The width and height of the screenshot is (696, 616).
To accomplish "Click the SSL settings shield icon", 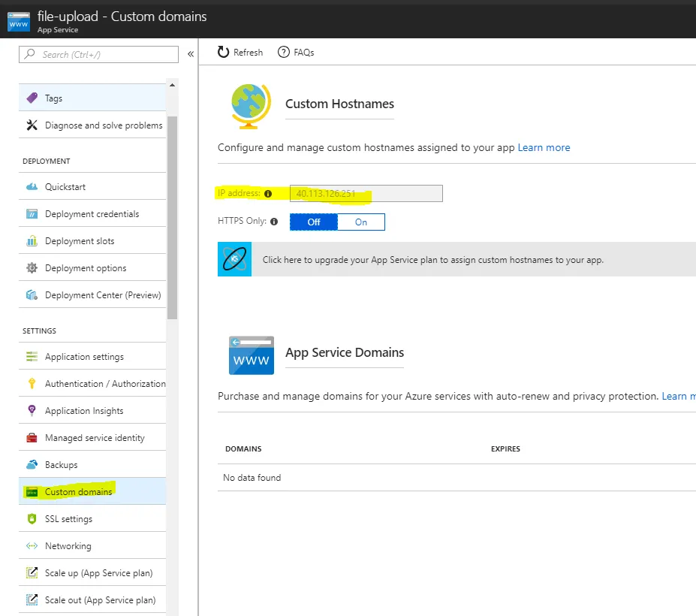I will pos(32,519).
